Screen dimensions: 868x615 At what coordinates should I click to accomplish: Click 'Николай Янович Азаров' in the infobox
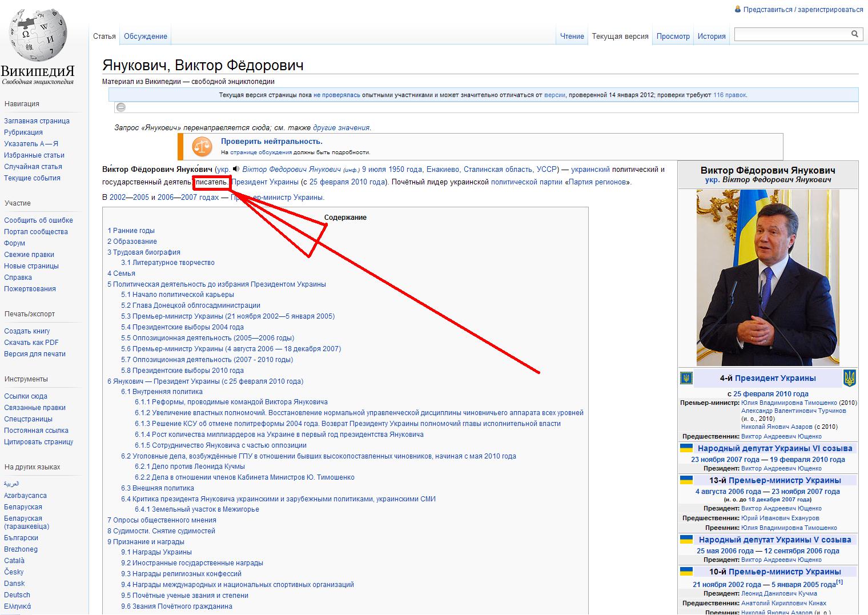click(777, 427)
